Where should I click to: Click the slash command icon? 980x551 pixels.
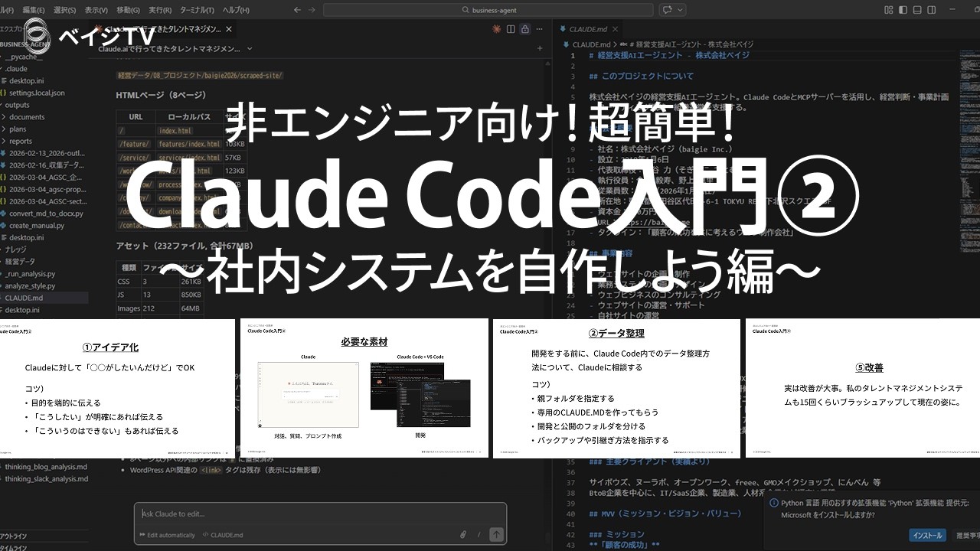pos(478,535)
